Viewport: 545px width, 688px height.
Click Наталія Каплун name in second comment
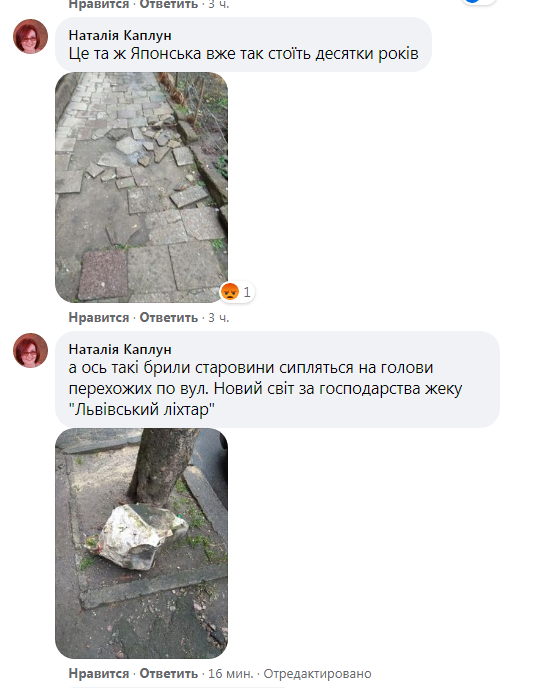click(120, 349)
